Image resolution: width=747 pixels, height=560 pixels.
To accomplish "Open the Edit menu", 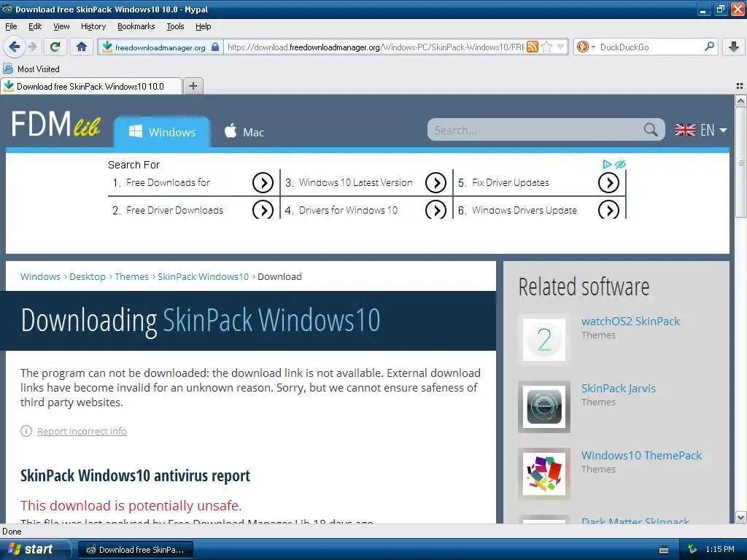I will 35,26.
